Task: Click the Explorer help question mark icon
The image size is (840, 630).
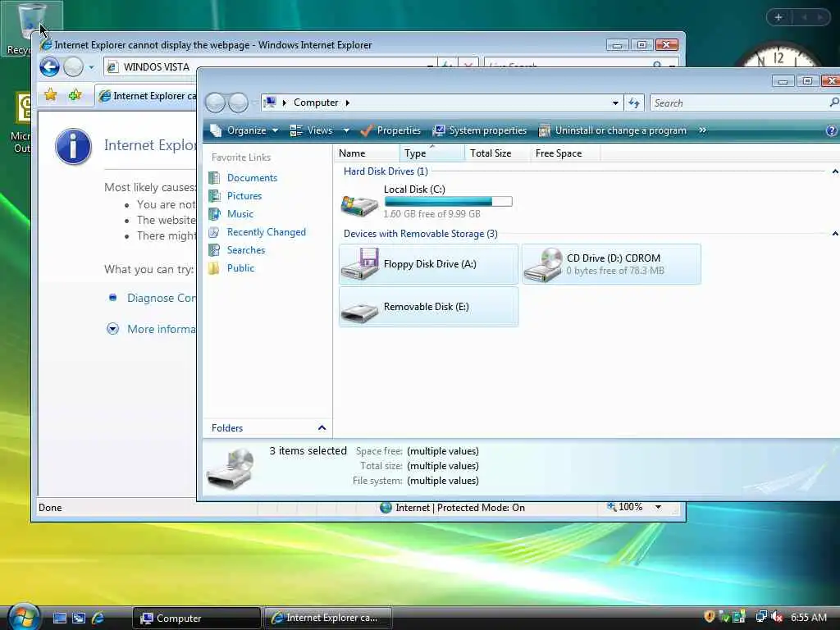Action: pyautogui.click(x=832, y=130)
